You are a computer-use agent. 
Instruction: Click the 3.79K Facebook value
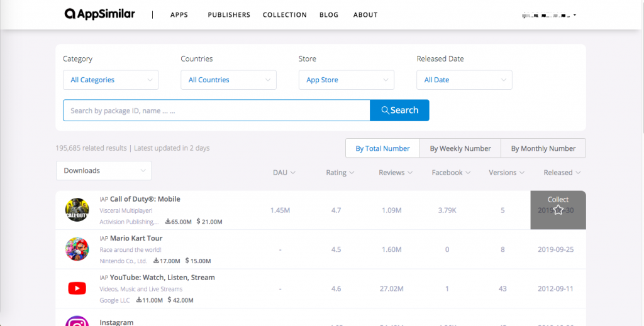tap(447, 210)
